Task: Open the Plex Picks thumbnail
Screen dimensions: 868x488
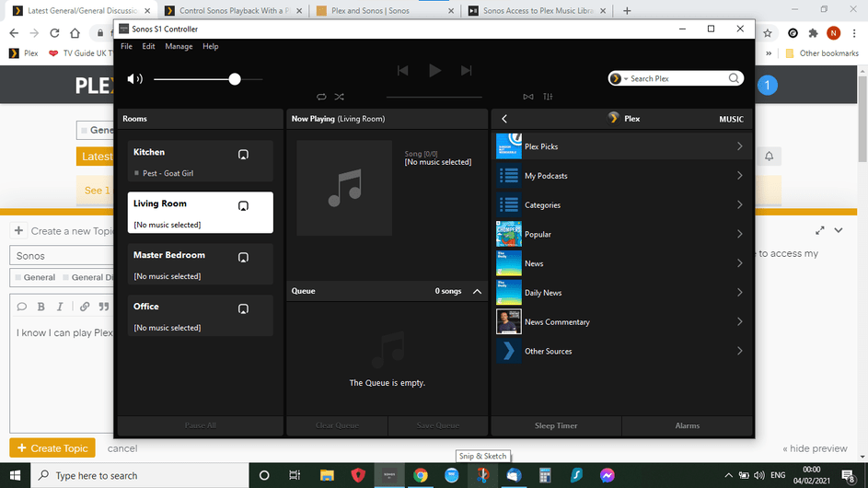Action: coord(509,146)
